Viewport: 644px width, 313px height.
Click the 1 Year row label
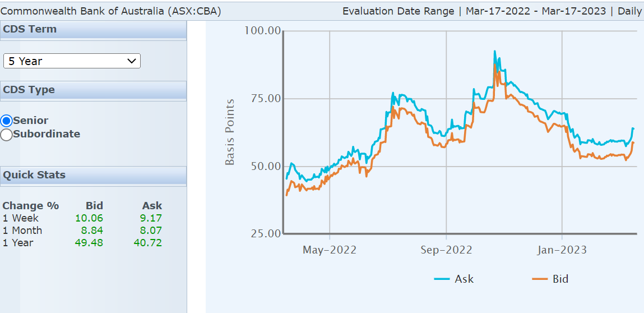[x=18, y=243]
